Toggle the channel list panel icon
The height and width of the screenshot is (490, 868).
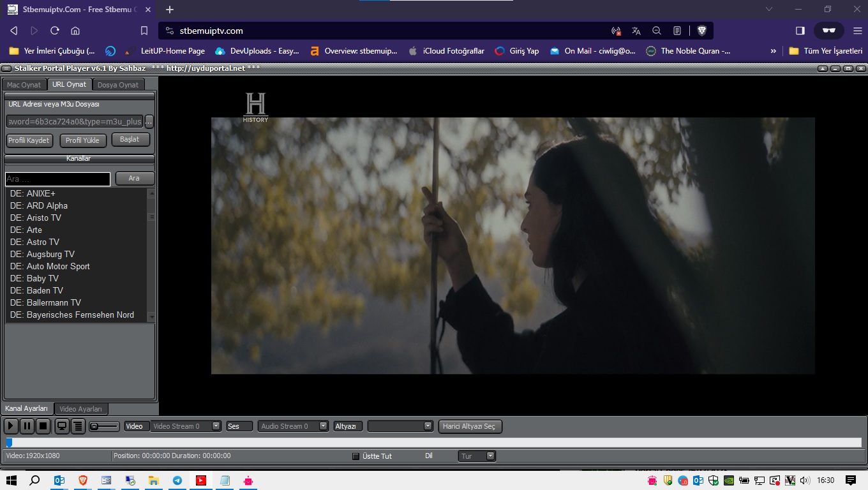click(x=78, y=426)
